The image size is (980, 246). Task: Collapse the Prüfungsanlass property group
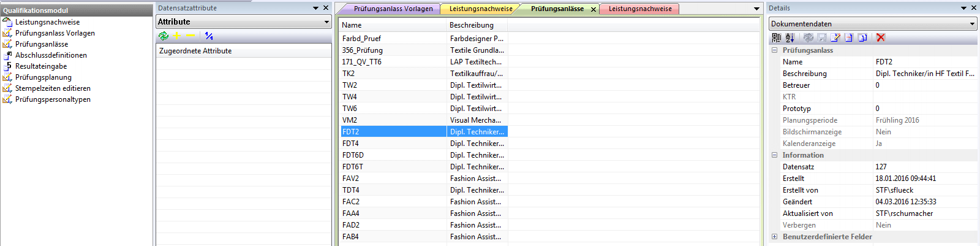774,50
